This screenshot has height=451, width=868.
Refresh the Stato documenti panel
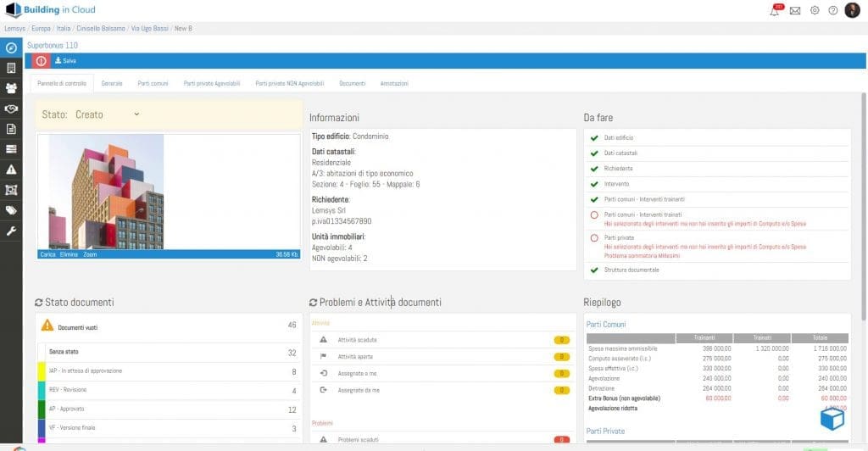pyautogui.click(x=39, y=303)
